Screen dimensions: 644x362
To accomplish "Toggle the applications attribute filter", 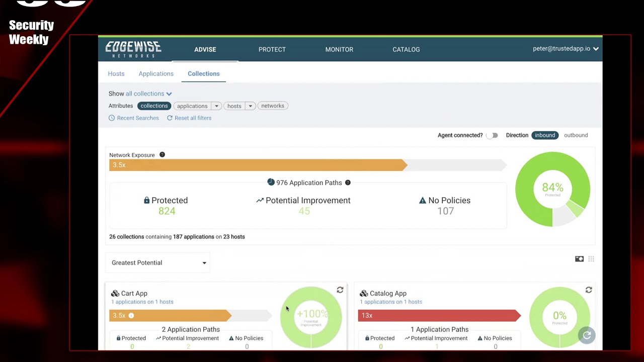I will (192, 106).
